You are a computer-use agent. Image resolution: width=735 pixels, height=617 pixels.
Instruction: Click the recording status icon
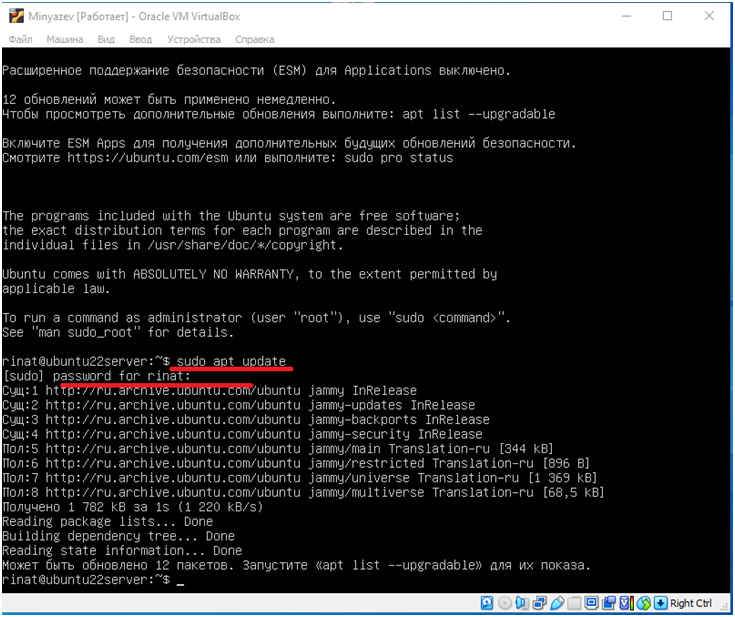609,603
